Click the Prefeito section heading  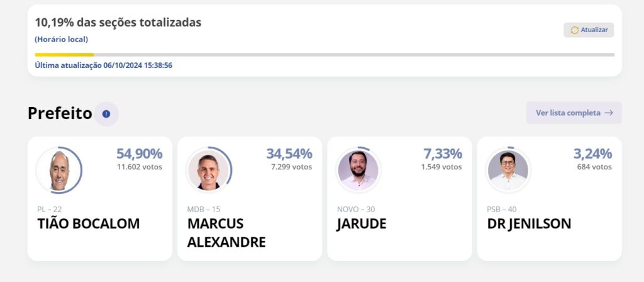(60, 113)
